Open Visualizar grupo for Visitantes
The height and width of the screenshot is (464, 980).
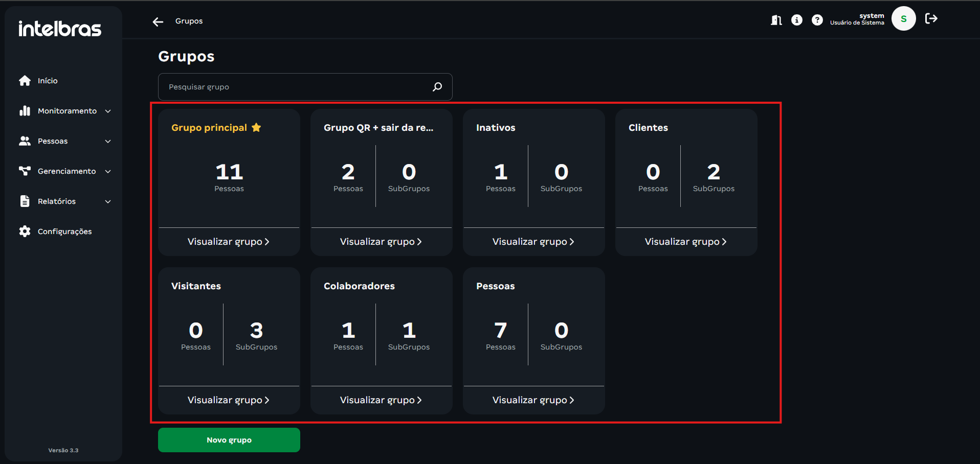click(x=228, y=400)
